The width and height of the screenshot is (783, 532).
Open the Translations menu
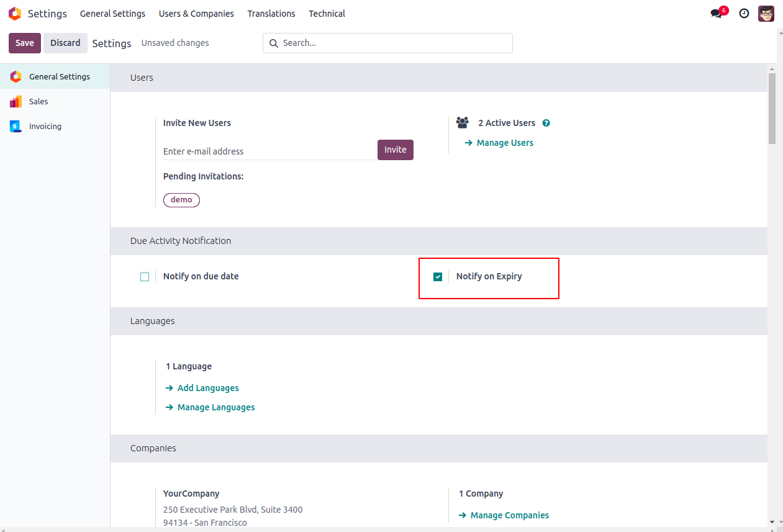tap(271, 14)
